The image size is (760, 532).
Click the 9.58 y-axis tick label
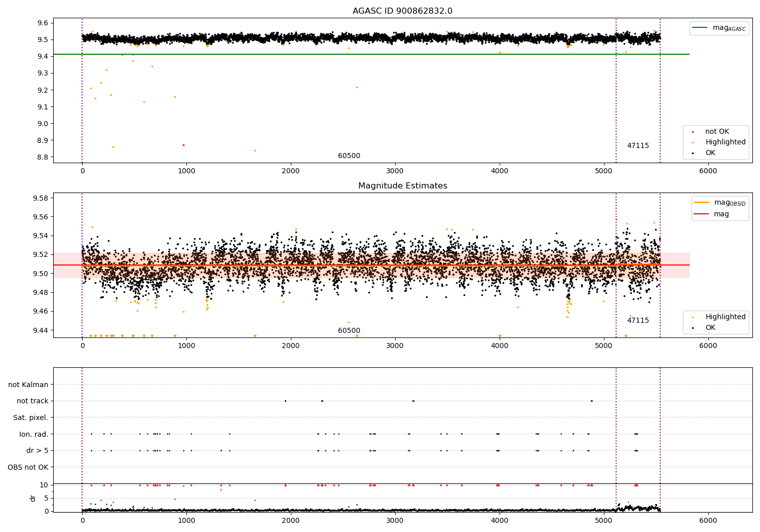point(41,198)
